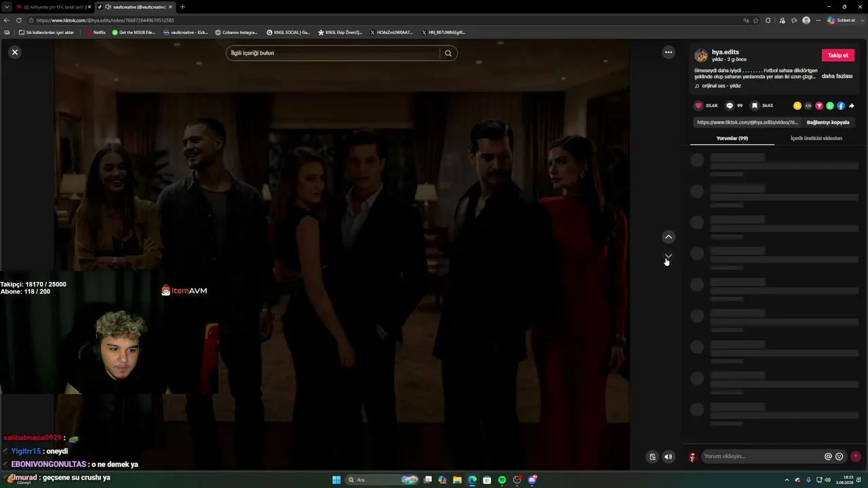Open the tab actions dropdown in Edge

coord(6,7)
